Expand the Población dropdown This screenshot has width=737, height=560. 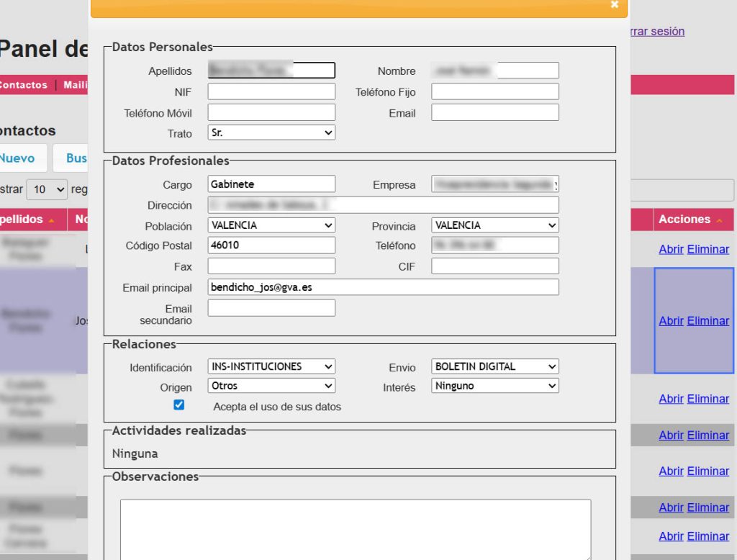(x=271, y=225)
